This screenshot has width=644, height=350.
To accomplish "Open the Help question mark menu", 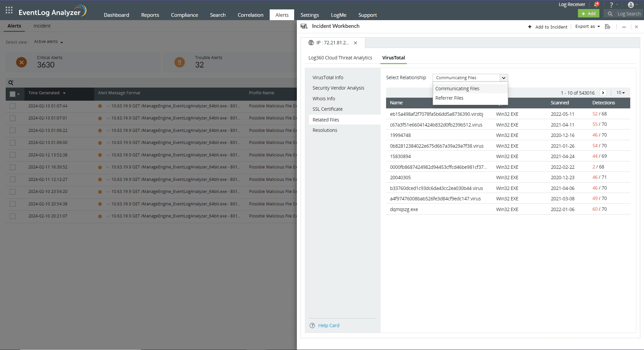I will tap(612, 4).
